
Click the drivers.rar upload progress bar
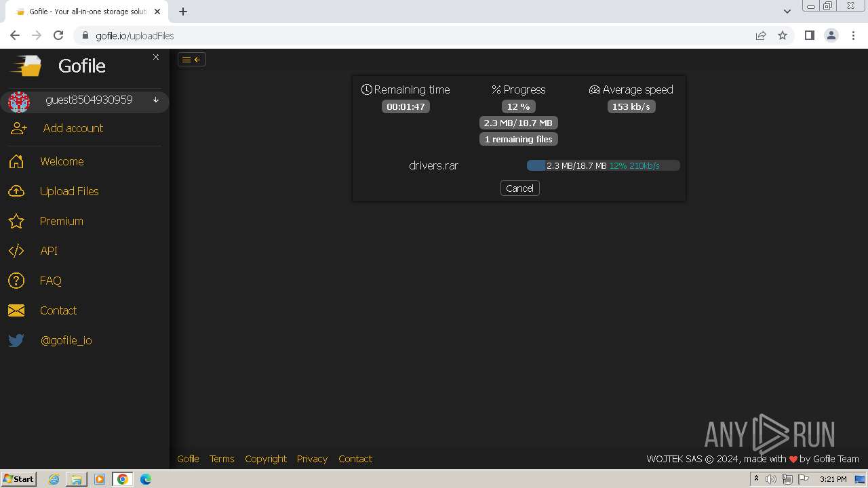click(604, 165)
